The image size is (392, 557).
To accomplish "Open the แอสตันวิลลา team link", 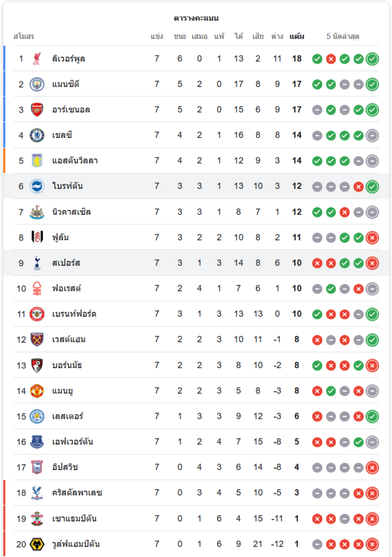I will (75, 161).
